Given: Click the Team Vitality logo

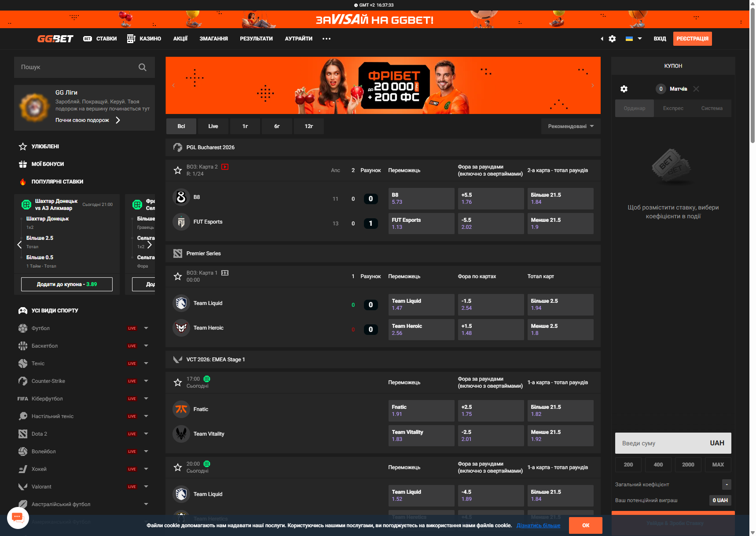Looking at the screenshot, I should pyautogui.click(x=181, y=434).
